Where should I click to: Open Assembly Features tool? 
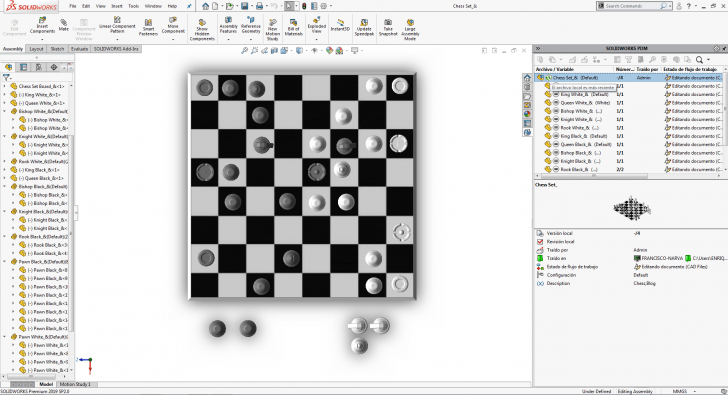pos(228,25)
